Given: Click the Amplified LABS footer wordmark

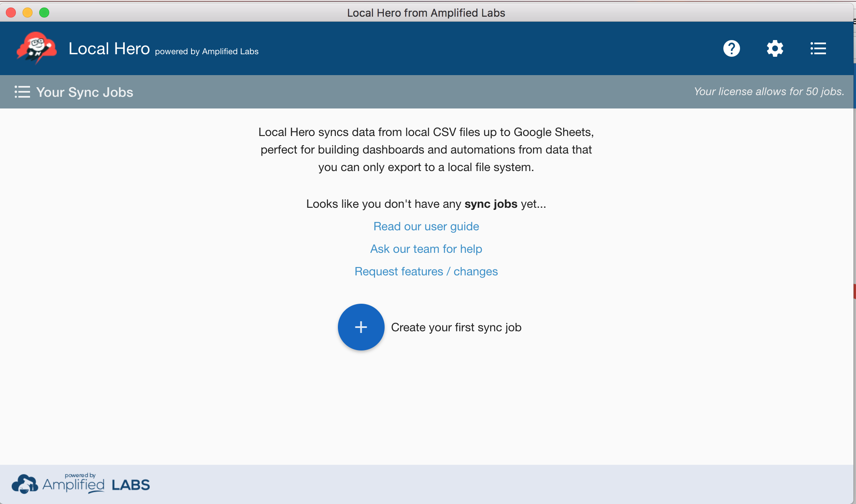Looking at the screenshot, I should coord(96,485).
